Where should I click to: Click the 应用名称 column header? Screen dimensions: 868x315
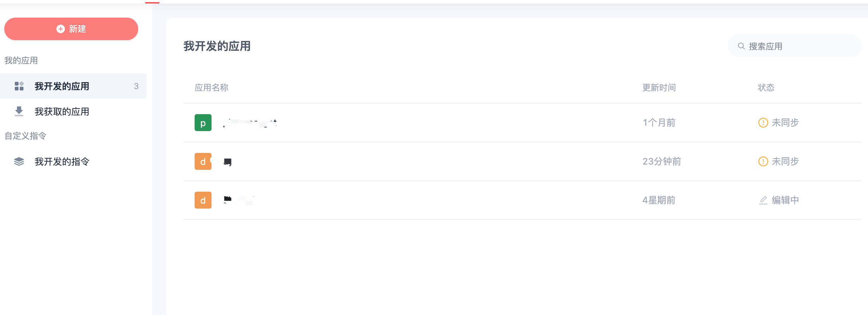212,87
